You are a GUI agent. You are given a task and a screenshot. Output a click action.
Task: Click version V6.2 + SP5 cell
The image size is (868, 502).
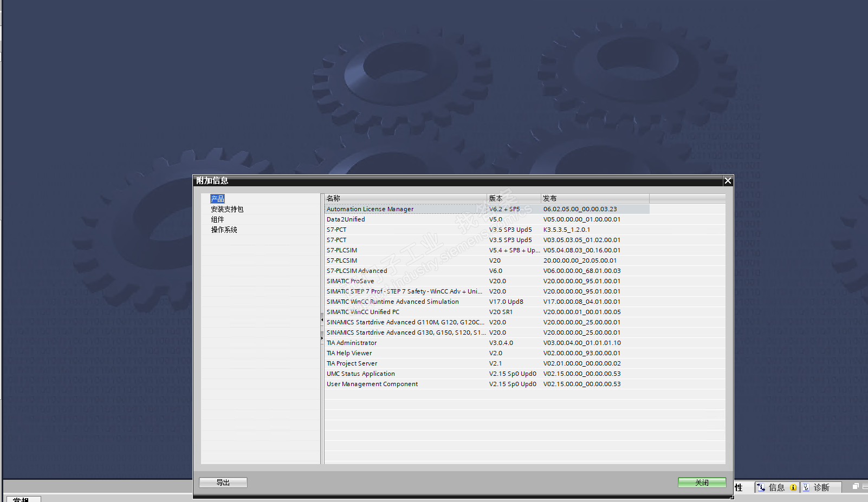click(504, 209)
